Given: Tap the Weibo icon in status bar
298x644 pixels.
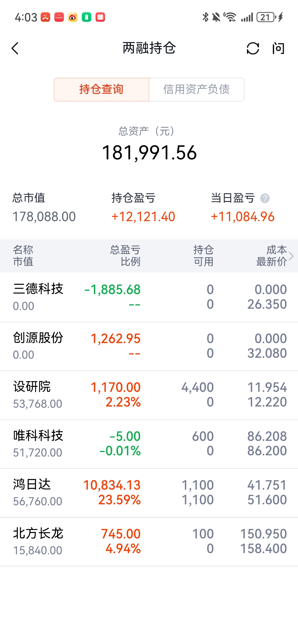Looking at the screenshot, I should pos(73,17).
